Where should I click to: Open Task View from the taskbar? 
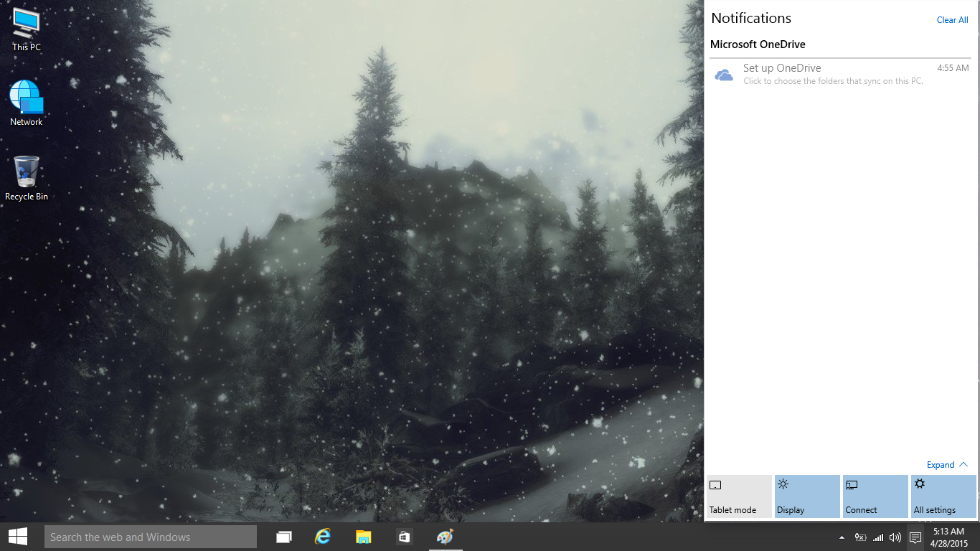click(284, 537)
